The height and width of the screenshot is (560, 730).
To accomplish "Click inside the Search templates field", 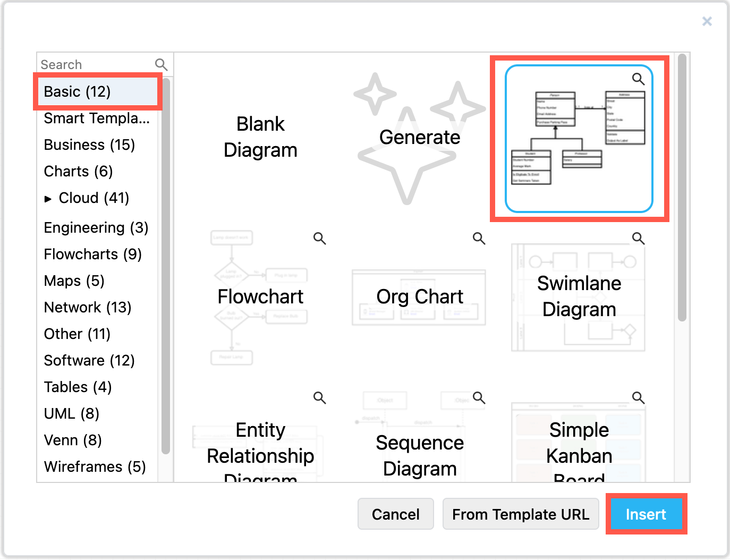I will (x=90, y=64).
